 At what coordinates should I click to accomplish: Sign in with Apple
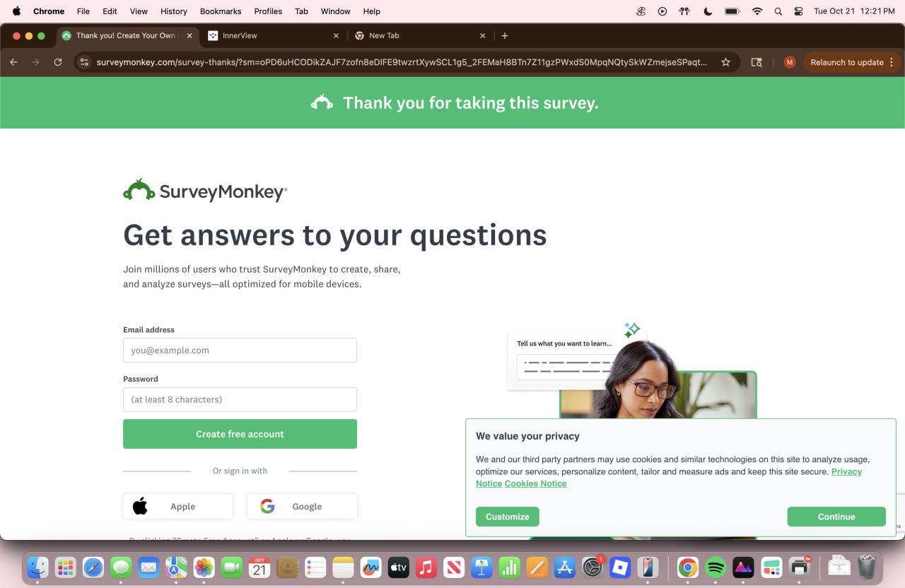tap(177, 506)
